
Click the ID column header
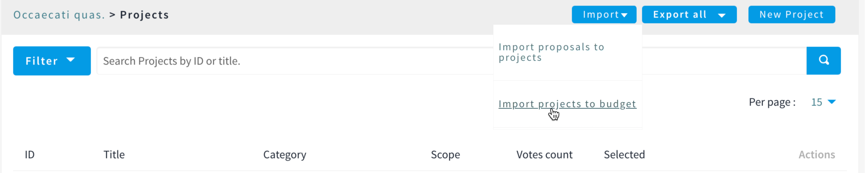(30, 155)
